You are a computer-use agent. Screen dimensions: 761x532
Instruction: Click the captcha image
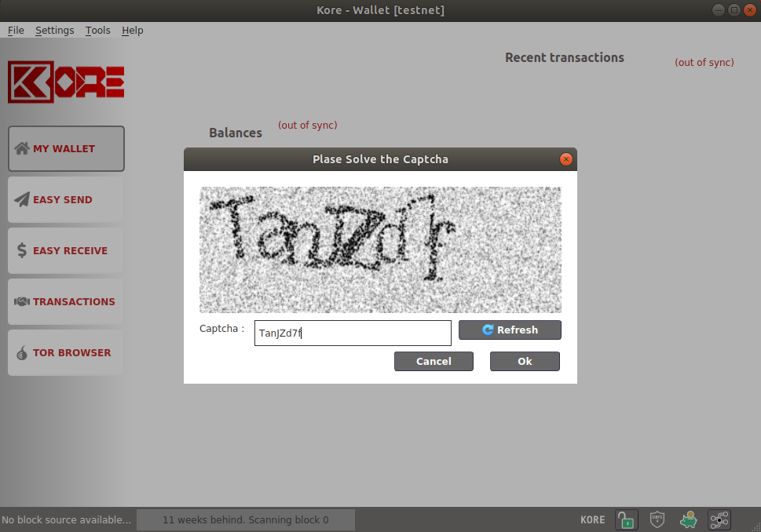(380, 250)
